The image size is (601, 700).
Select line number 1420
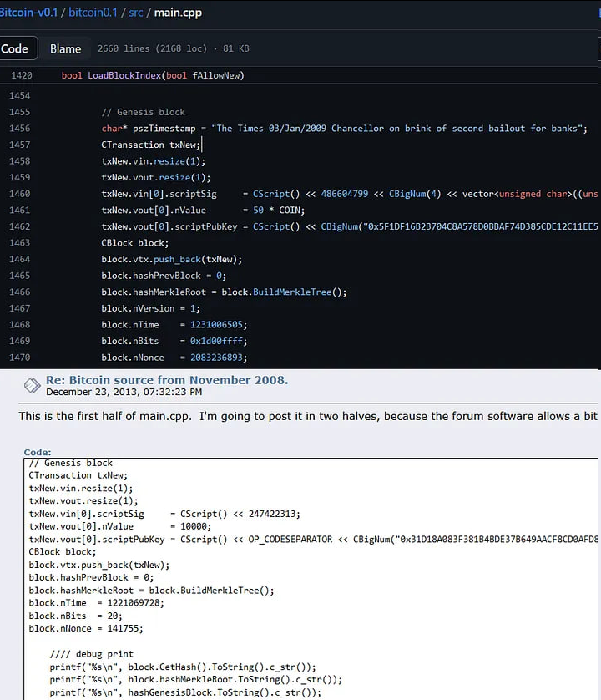[x=22, y=75]
